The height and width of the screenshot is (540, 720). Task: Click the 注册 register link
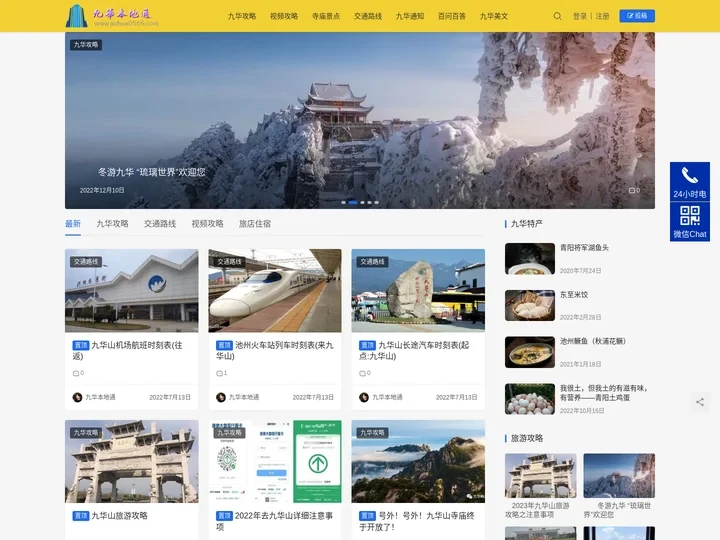[602, 16]
